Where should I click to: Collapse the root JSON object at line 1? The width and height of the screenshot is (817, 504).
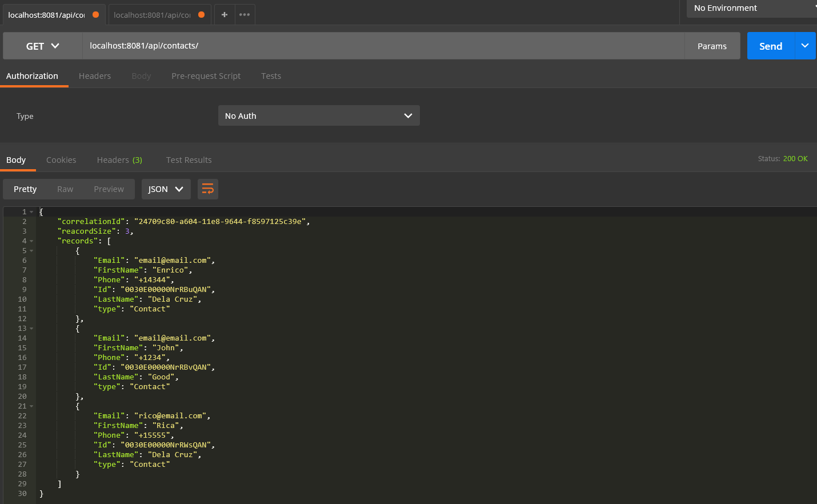[x=31, y=212]
